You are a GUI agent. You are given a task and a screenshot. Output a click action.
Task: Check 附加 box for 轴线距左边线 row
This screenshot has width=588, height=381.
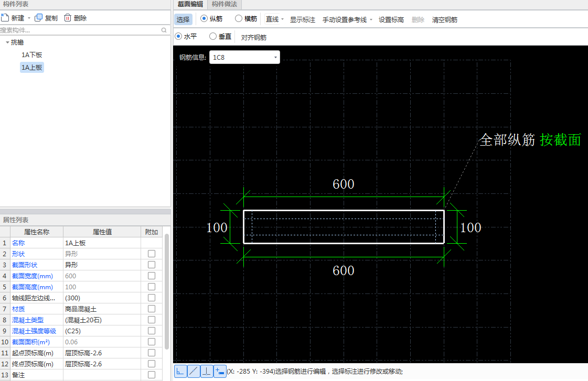point(152,298)
